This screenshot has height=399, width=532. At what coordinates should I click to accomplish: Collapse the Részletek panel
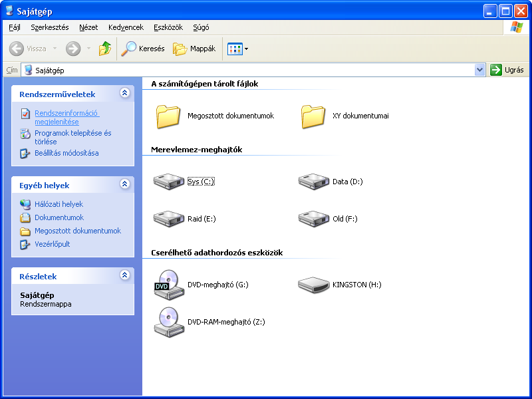point(125,275)
